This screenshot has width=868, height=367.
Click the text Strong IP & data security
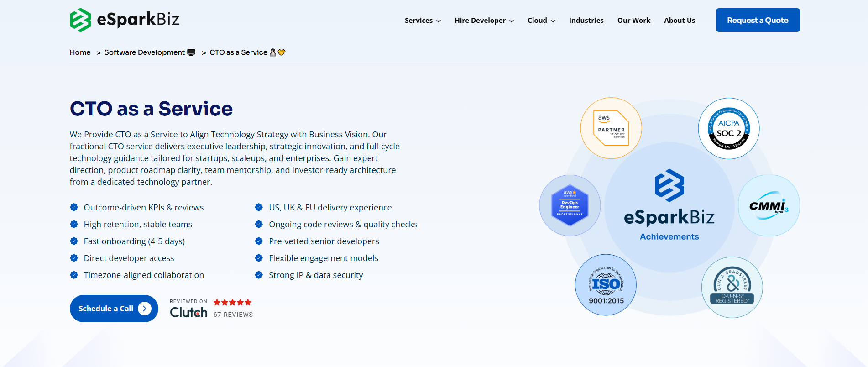coord(316,275)
